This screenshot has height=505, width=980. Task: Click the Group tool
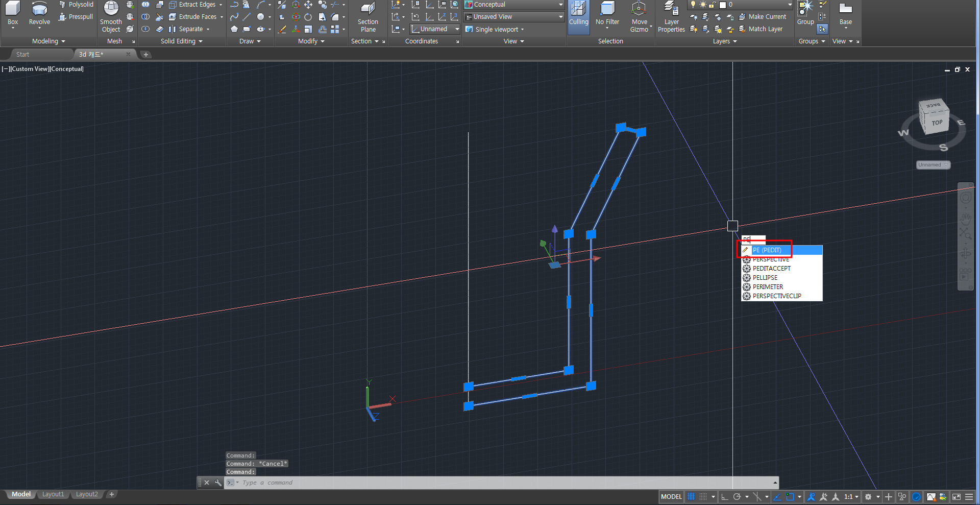pos(805,13)
